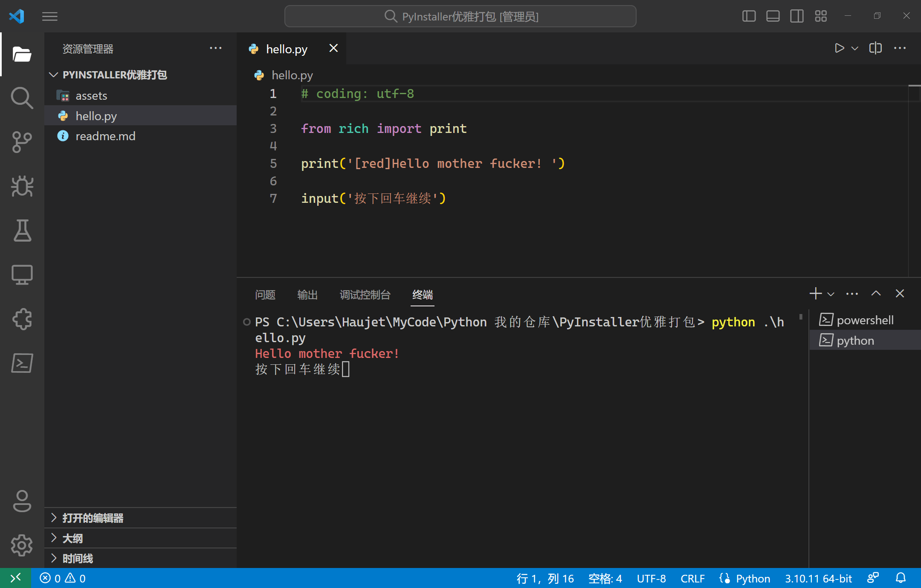Open Run and Debug view
The height and width of the screenshot is (588, 921).
click(x=22, y=186)
